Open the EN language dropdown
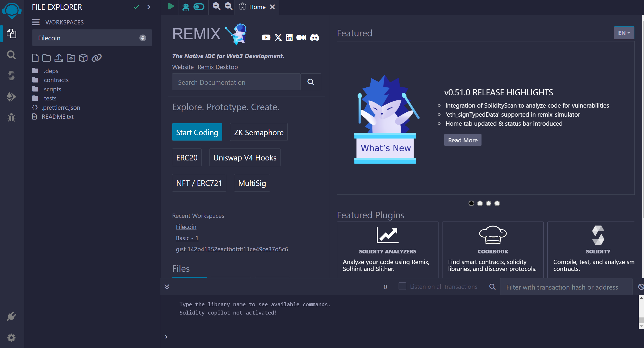The width and height of the screenshot is (644, 348). [x=624, y=33]
